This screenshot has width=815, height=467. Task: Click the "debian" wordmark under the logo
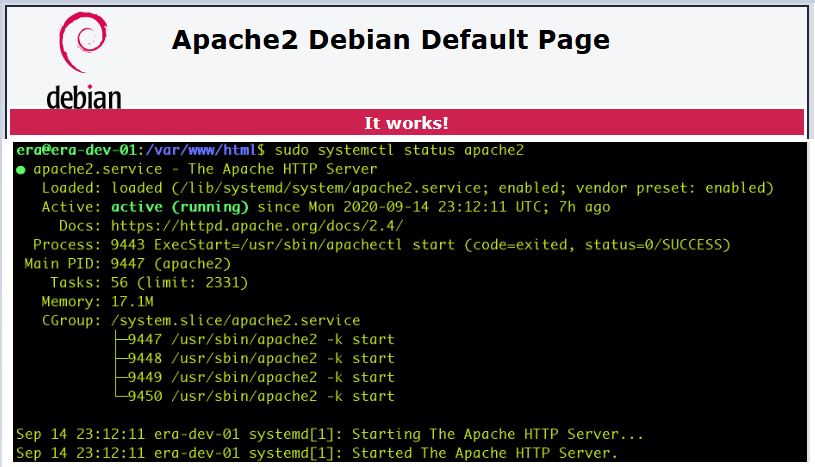pos(84,97)
